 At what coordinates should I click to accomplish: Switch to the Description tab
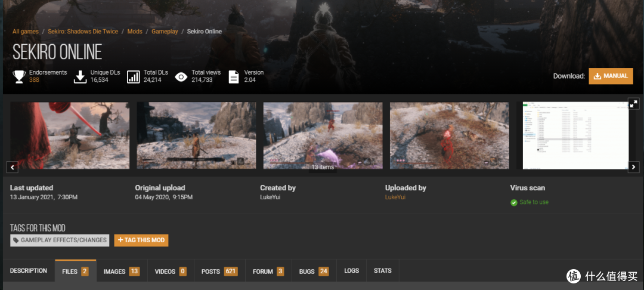(x=29, y=271)
